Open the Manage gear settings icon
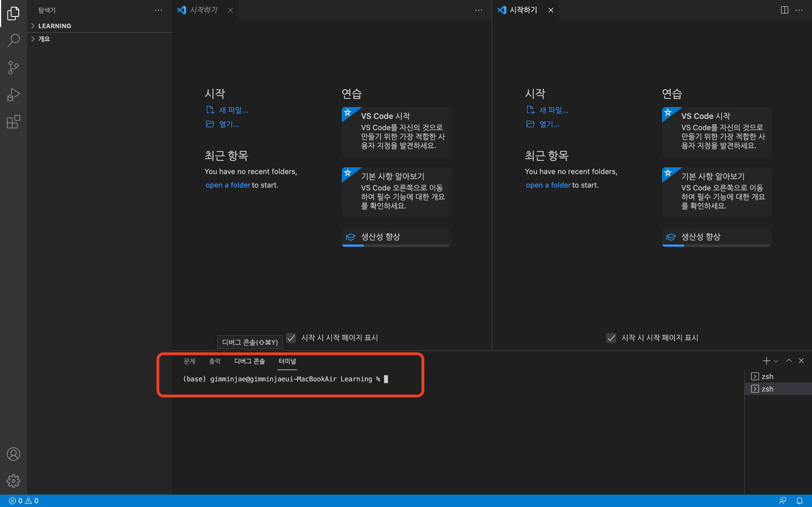 click(x=14, y=481)
